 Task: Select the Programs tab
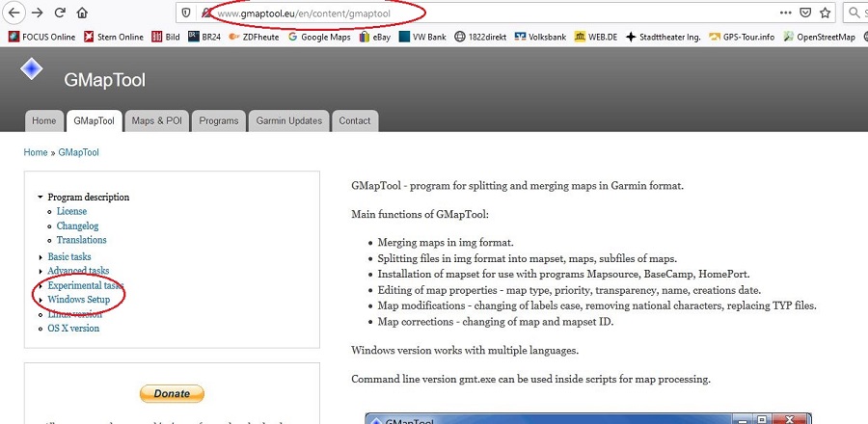pyautogui.click(x=219, y=120)
